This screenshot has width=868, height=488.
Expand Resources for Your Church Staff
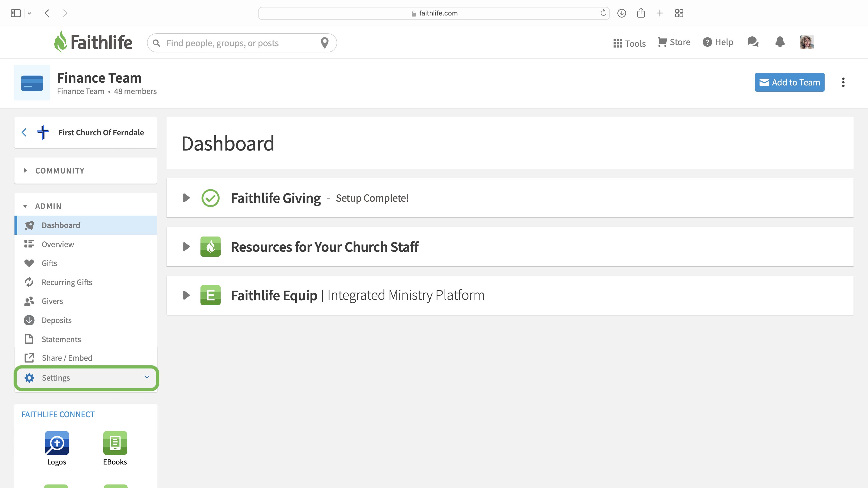pyautogui.click(x=186, y=247)
